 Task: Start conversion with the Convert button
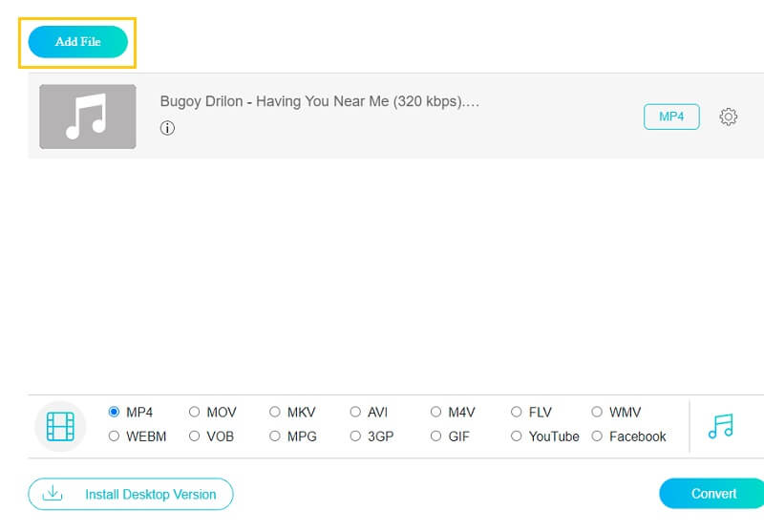click(x=713, y=494)
